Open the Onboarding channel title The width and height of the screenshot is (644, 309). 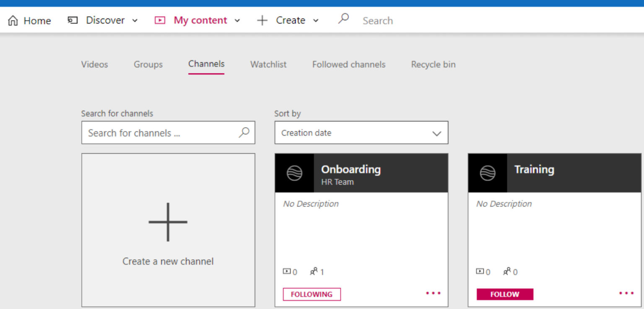coord(351,169)
